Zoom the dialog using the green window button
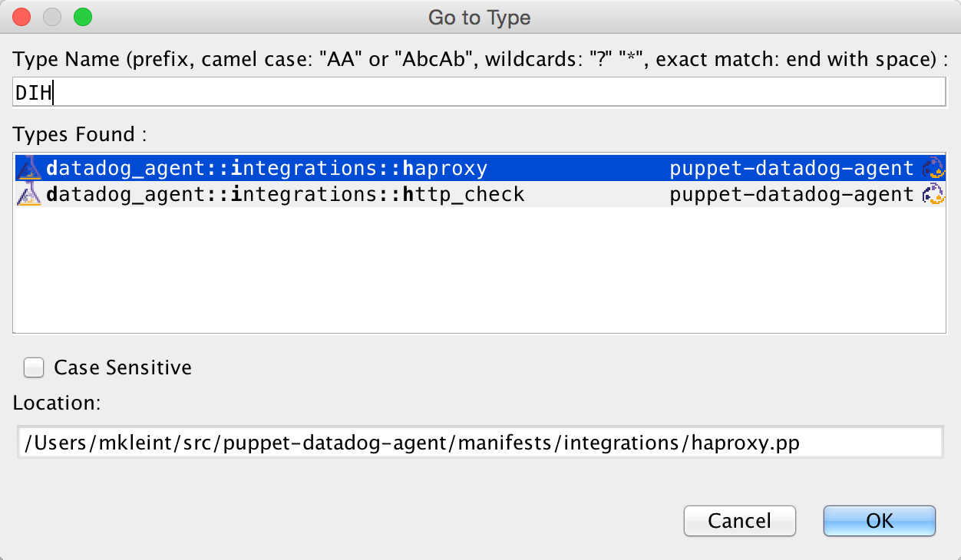The height and width of the screenshot is (560, 961). point(82,16)
